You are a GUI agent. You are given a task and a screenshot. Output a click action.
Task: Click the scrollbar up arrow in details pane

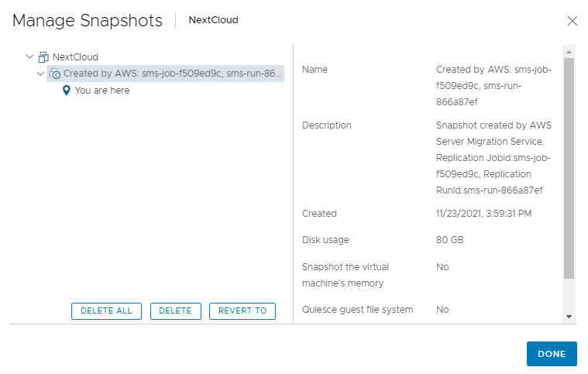569,52
